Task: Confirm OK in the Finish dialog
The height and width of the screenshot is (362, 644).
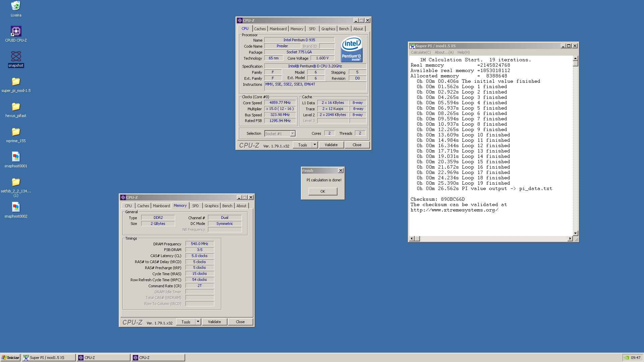Action: [x=323, y=191]
